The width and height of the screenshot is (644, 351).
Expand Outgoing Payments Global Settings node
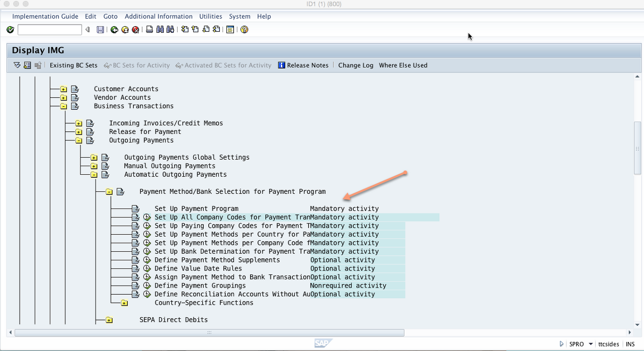point(94,158)
